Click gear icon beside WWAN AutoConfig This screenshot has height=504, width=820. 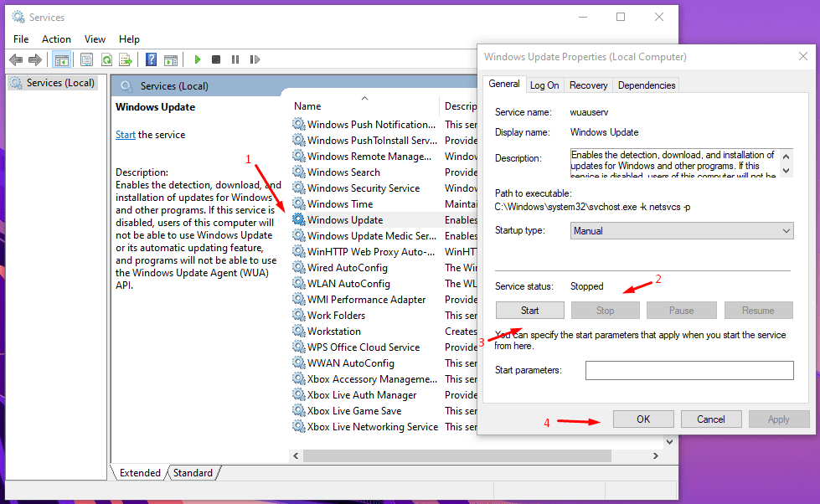click(299, 363)
